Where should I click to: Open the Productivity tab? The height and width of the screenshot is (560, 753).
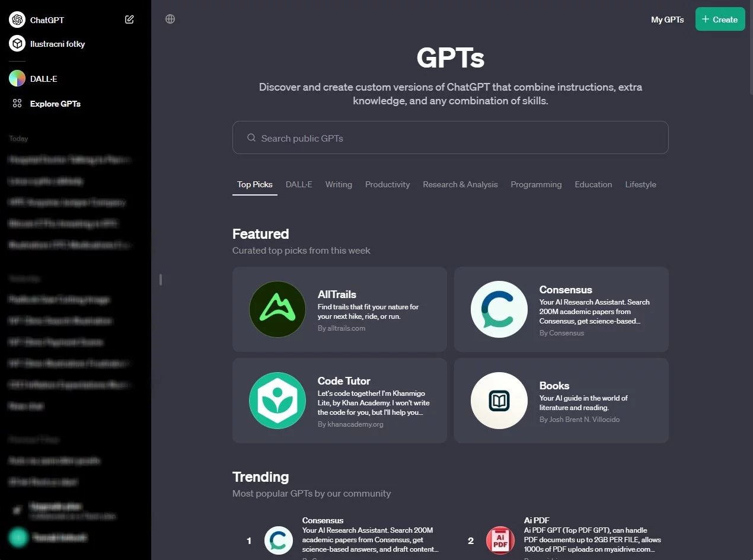(388, 184)
